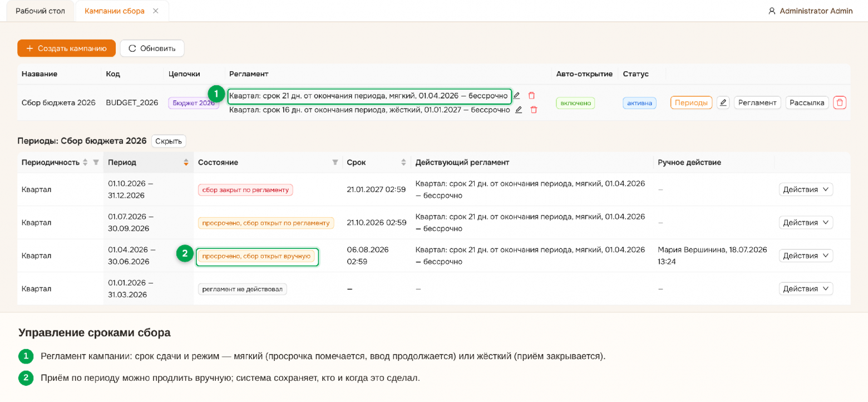Delete the 16-day strict regulation entry
The height and width of the screenshot is (402, 868).
coord(534,110)
